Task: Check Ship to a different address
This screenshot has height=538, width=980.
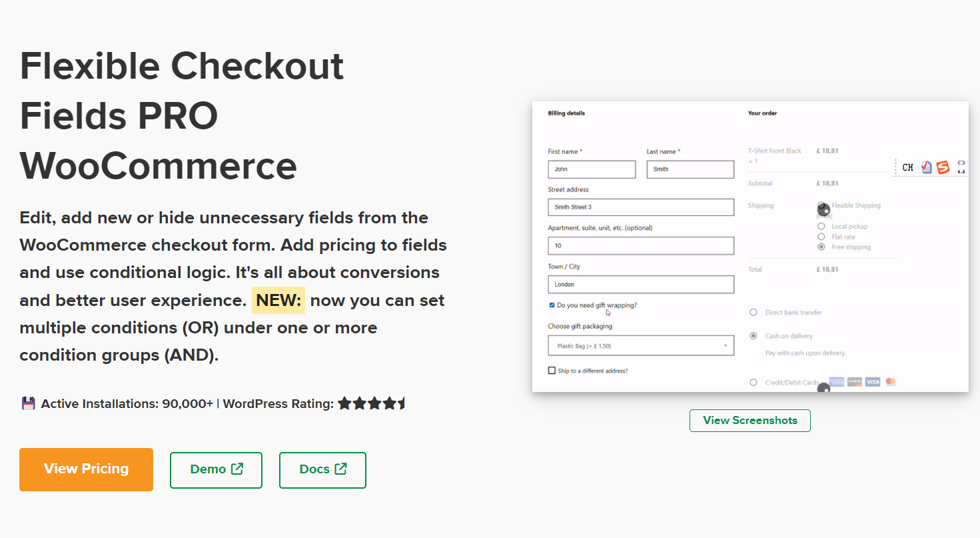Action: (552, 371)
